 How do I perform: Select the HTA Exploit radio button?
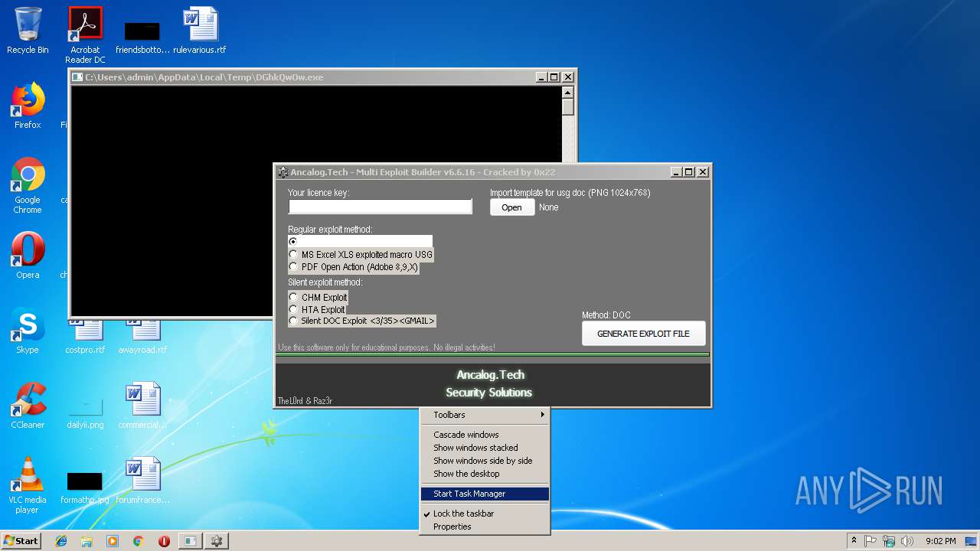[293, 309]
